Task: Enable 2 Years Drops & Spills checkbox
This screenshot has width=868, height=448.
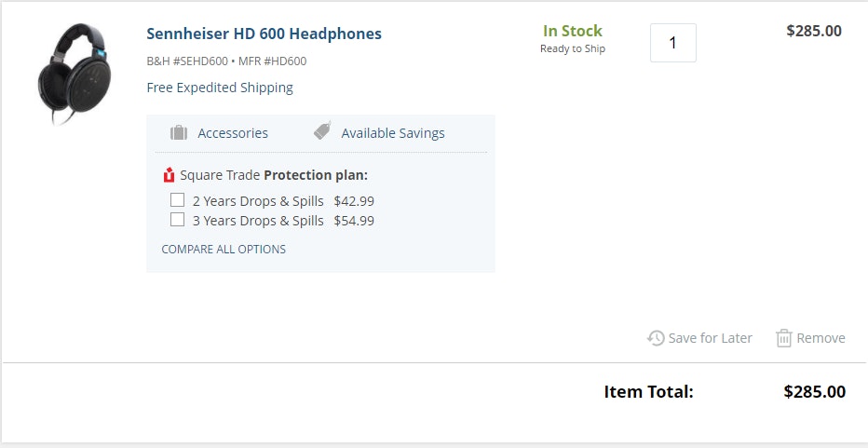Action: [177, 200]
